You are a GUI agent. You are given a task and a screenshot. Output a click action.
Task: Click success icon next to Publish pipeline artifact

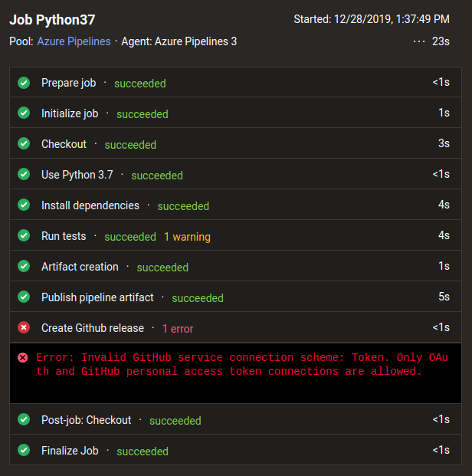coord(24,297)
